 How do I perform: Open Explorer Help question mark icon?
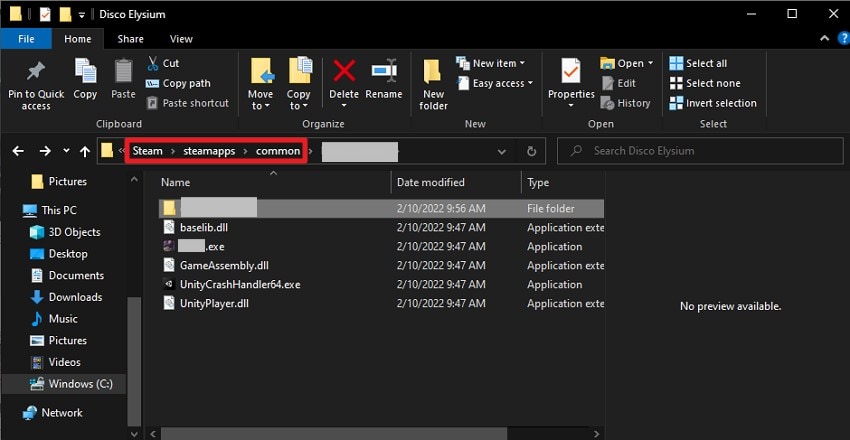coord(844,38)
